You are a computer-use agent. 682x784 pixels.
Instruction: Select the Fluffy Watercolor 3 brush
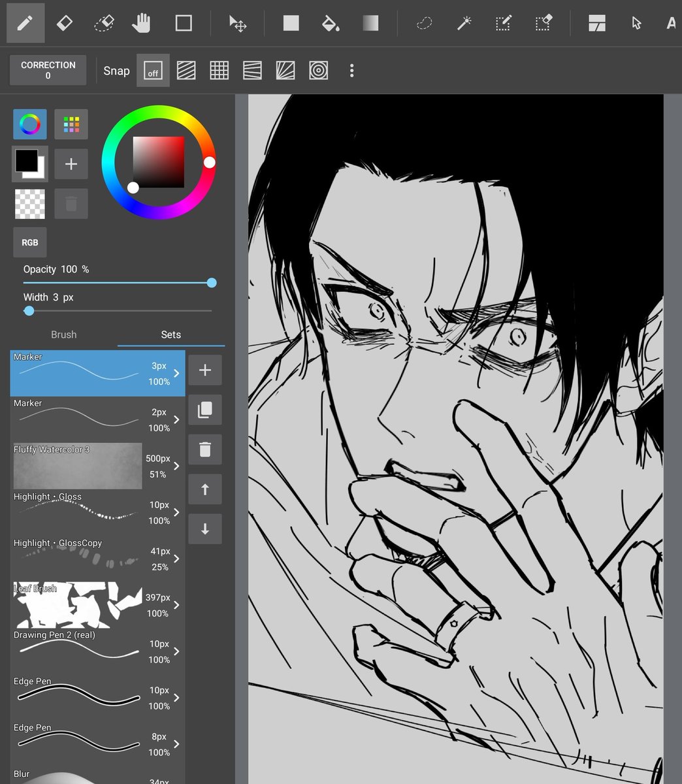click(97, 466)
